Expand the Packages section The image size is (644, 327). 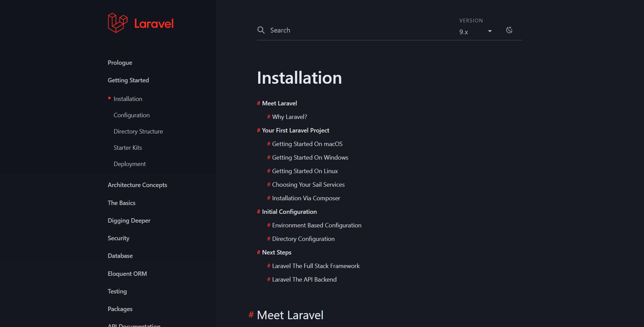tap(120, 309)
